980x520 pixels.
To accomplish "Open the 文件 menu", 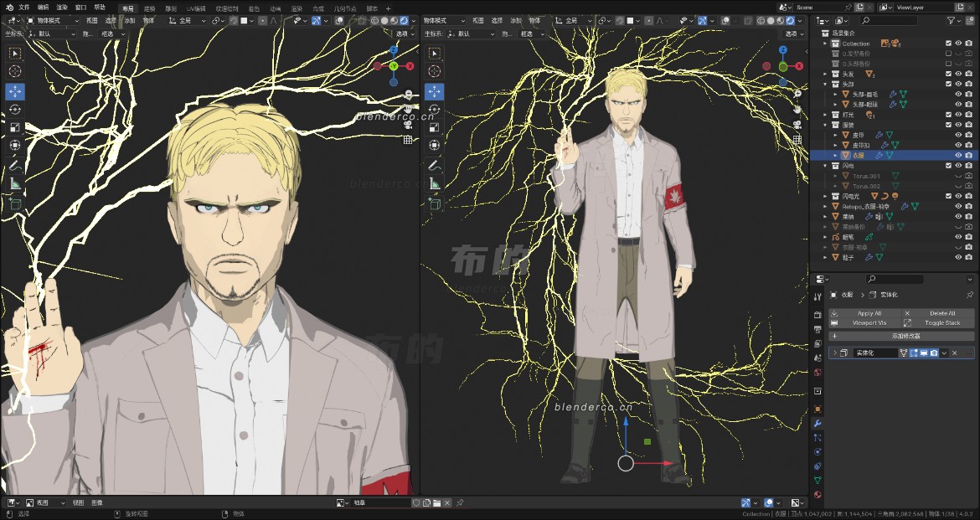I will [23, 8].
